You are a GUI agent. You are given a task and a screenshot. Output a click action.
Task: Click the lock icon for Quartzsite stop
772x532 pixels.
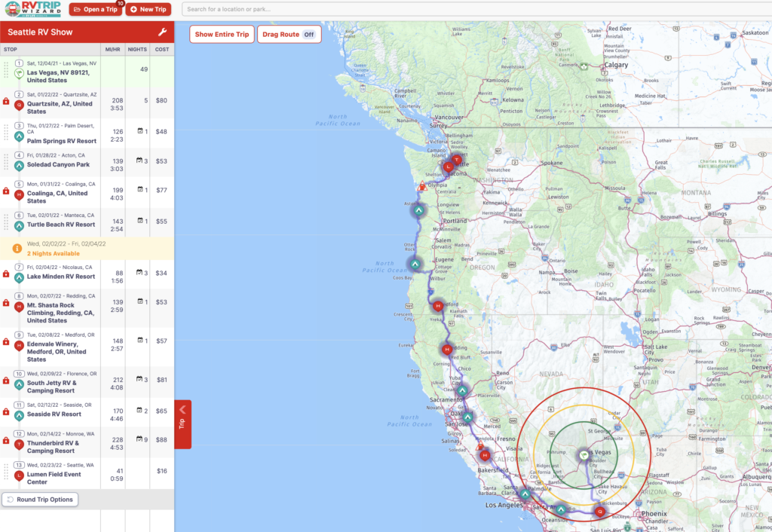[6, 102]
